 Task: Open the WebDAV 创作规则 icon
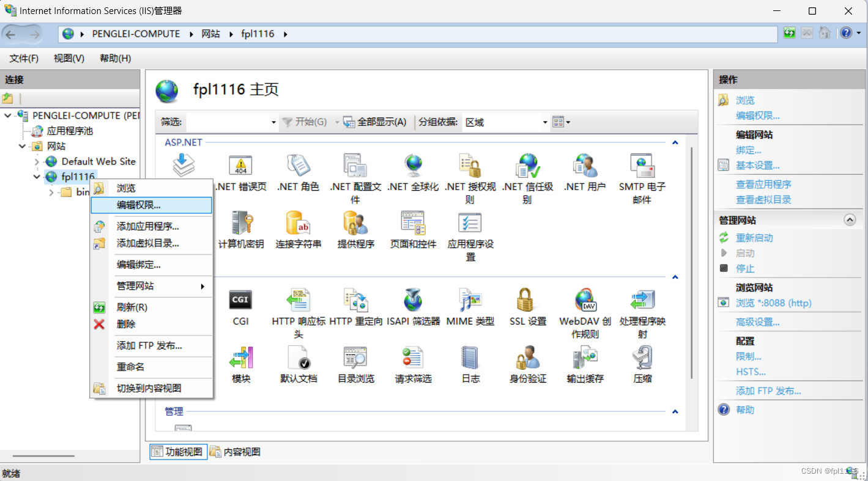(x=585, y=300)
